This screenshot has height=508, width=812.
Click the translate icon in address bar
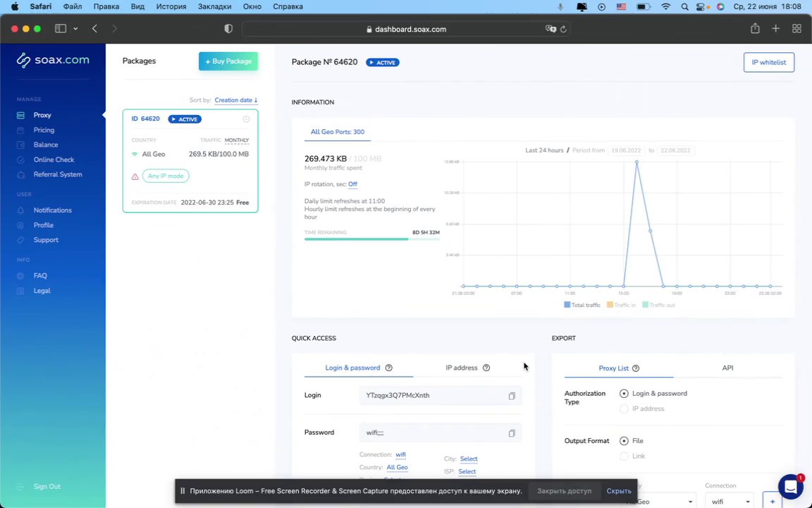(x=550, y=29)
